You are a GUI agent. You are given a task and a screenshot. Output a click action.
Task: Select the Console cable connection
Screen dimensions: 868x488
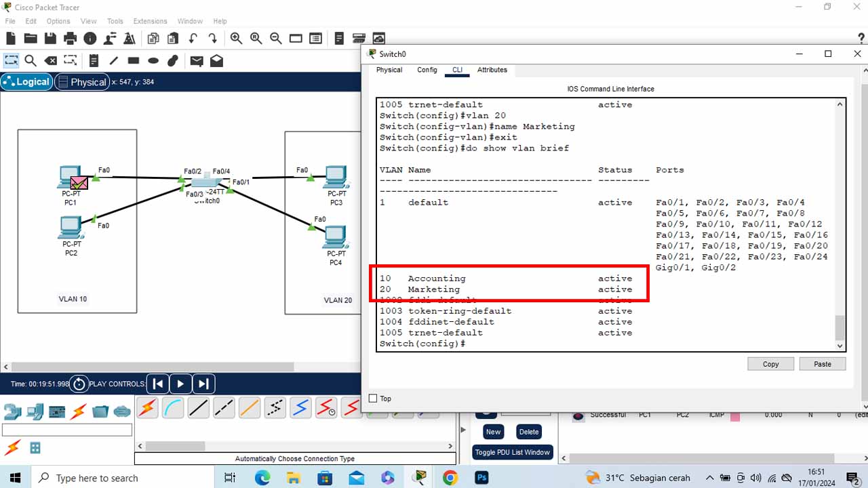click(x=173, y=407)
